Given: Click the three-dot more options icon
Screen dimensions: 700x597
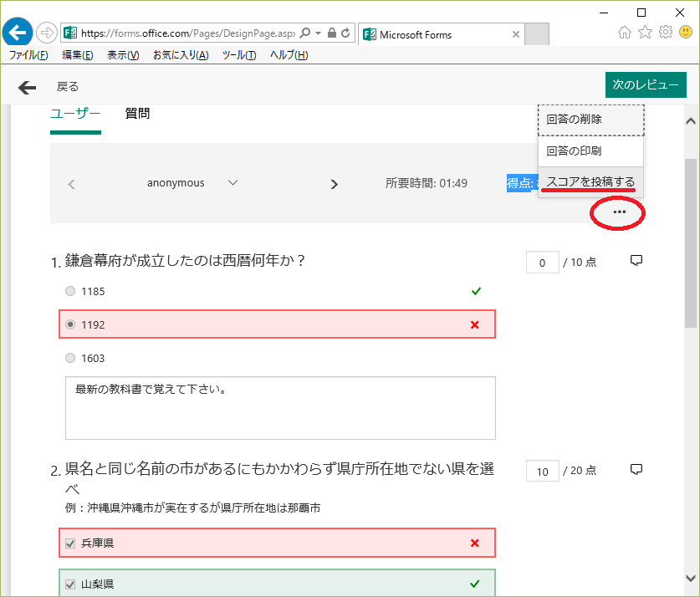Looking at the screenshot, I should coord(619,212).
